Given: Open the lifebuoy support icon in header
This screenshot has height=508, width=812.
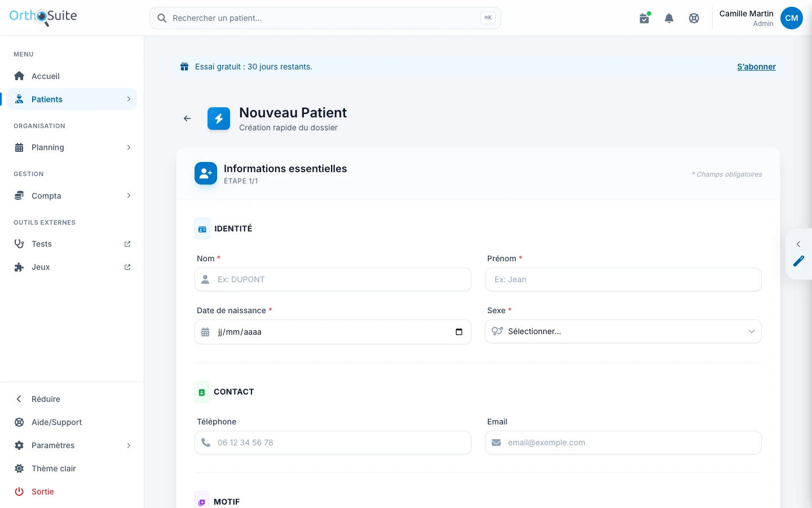Looking at the screenshot, I should (x=694, y=18).
